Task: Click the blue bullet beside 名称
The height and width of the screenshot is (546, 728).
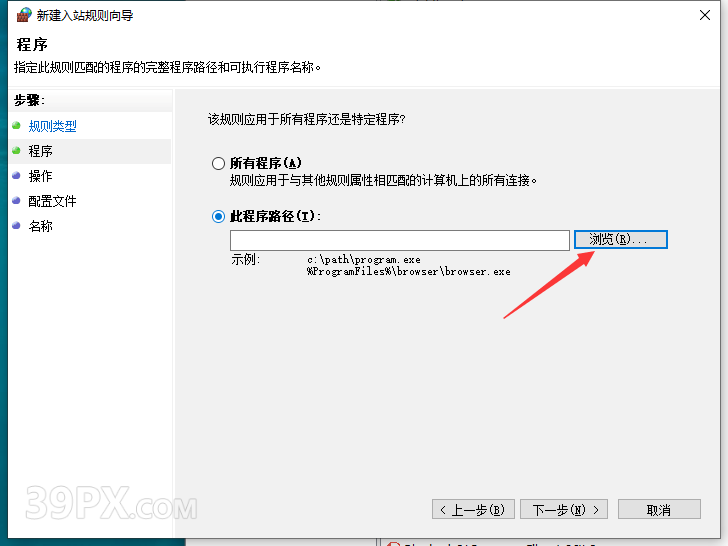Action: [x=16, y=226]
